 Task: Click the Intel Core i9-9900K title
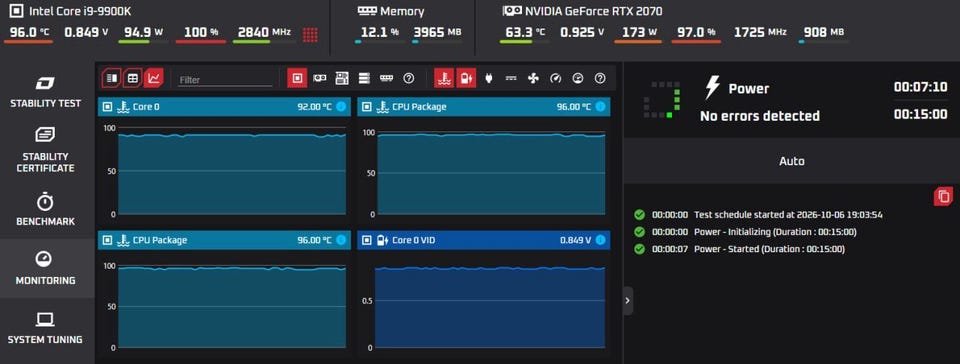[80, 11]
